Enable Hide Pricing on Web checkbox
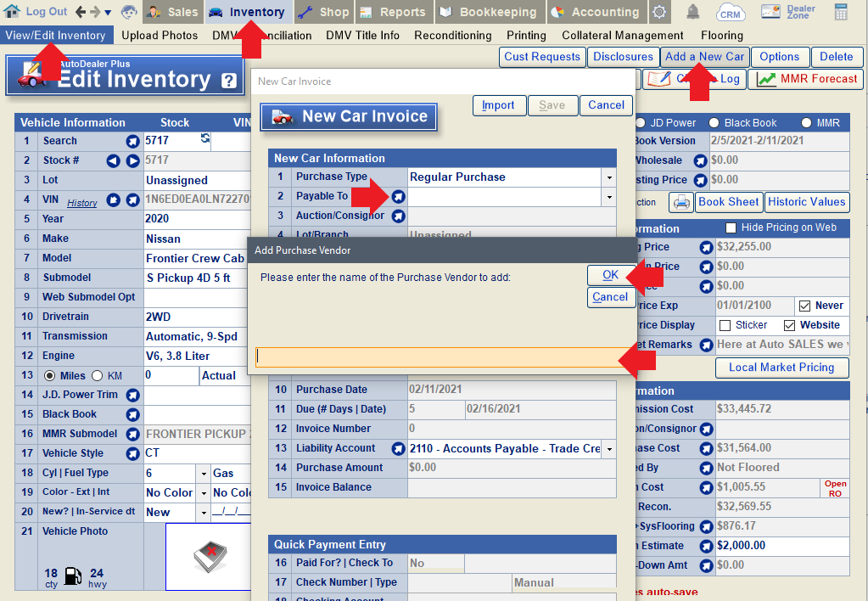 (731, 228)
